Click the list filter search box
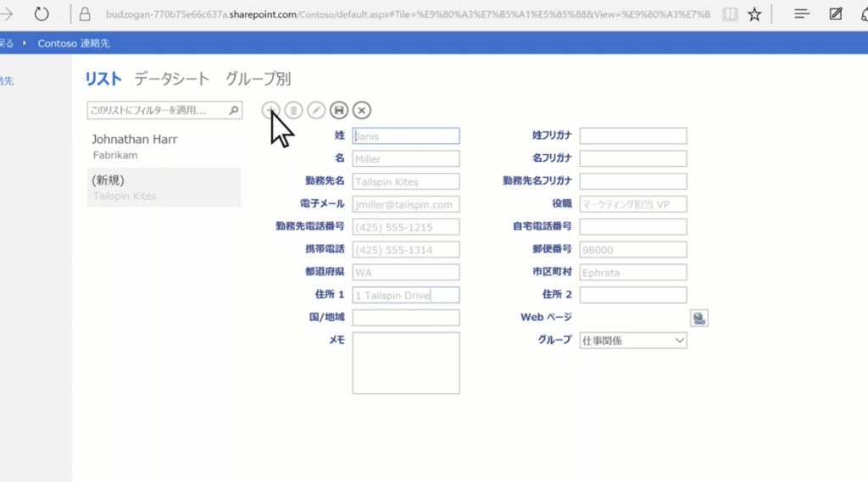868x482 pixels. (x=164, y=110)
